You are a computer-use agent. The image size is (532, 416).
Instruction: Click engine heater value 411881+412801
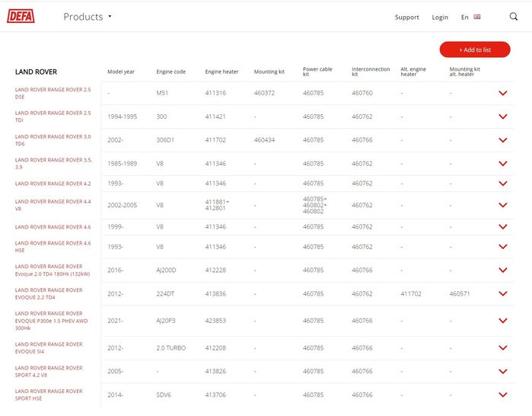(x=217, y=205)
